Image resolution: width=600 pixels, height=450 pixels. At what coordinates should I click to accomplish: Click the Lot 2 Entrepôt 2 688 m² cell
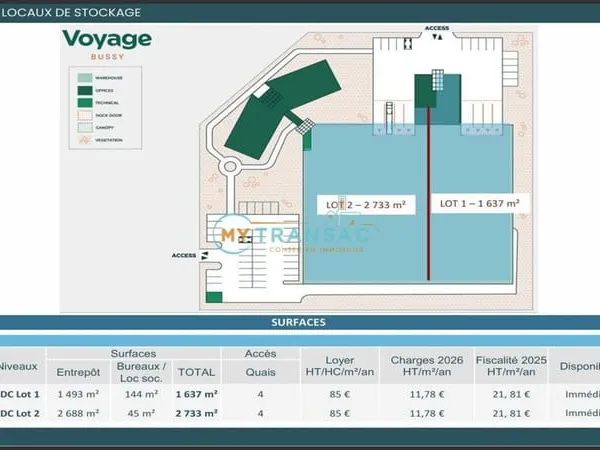coord(78,414)
